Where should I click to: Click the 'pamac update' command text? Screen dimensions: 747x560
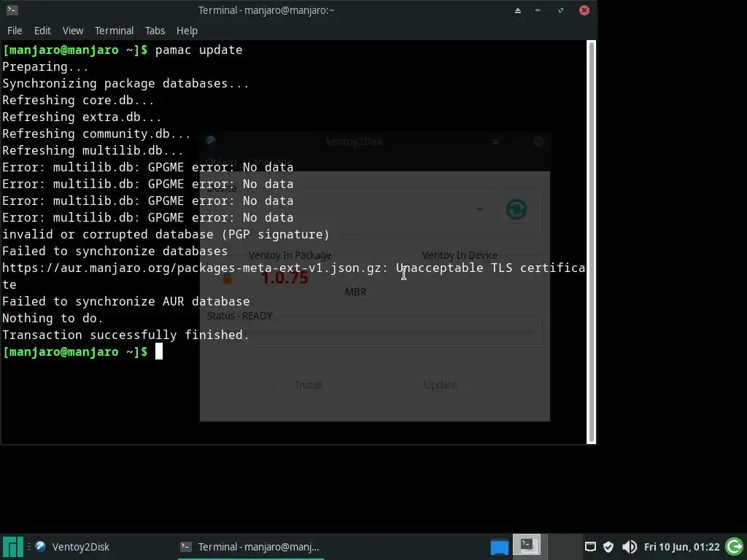[198, 50]
